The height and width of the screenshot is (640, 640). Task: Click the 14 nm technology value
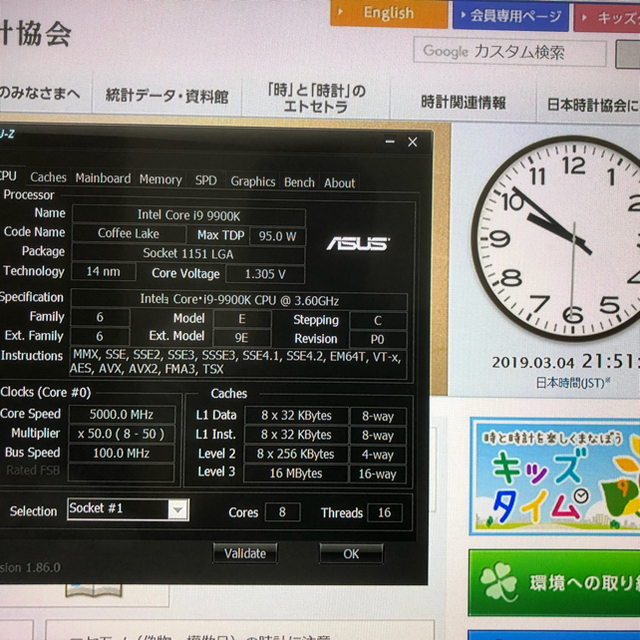(x=103, y=271)
